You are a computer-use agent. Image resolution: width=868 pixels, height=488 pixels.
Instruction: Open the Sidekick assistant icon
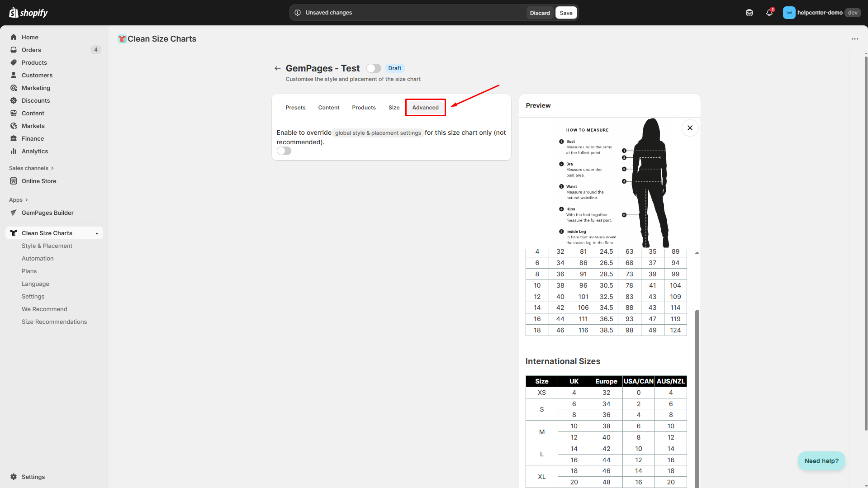(749, 13)
